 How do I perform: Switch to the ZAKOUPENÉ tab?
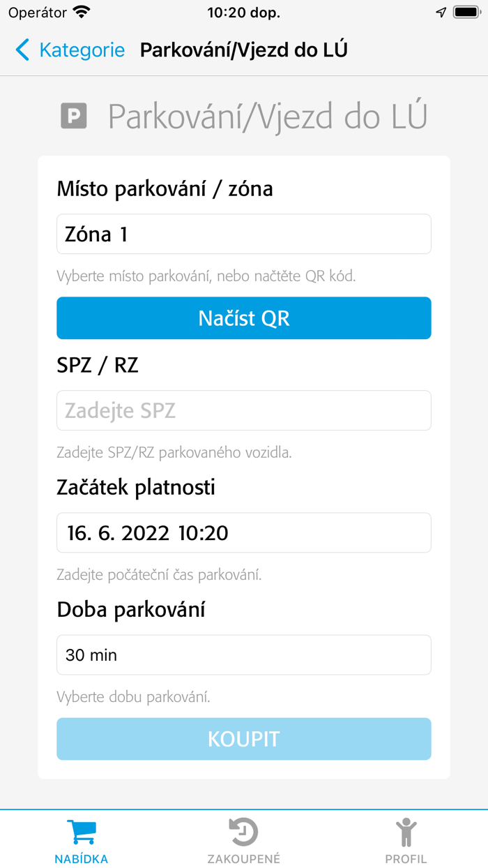pos(243,859)
